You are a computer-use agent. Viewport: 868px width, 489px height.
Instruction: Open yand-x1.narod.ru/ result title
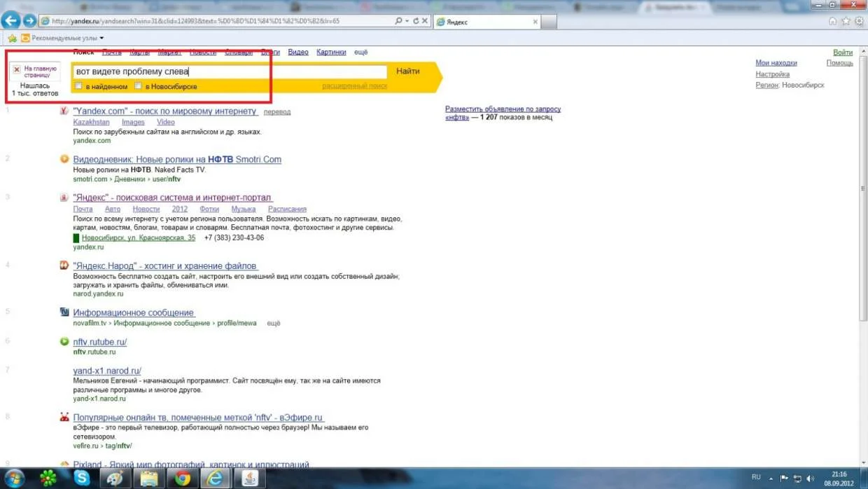[x=107, y=371]
